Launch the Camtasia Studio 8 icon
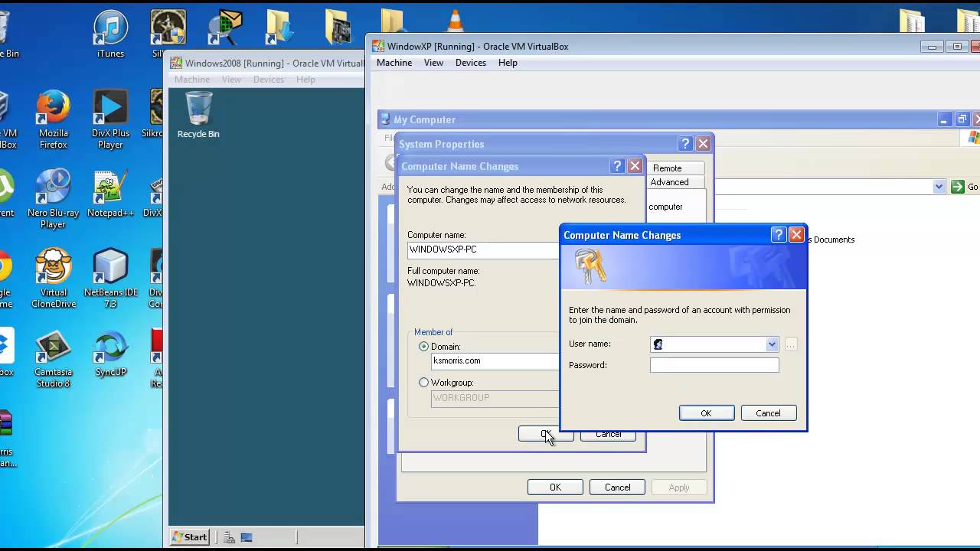Image resolution: width=980 pixels, height=551 pixels. 53,358
